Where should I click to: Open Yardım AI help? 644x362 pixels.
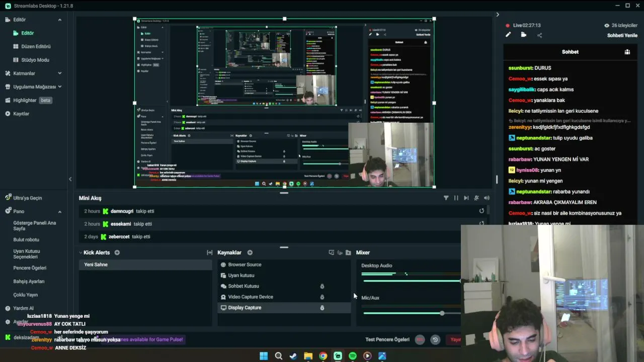(x=23, y=308)
